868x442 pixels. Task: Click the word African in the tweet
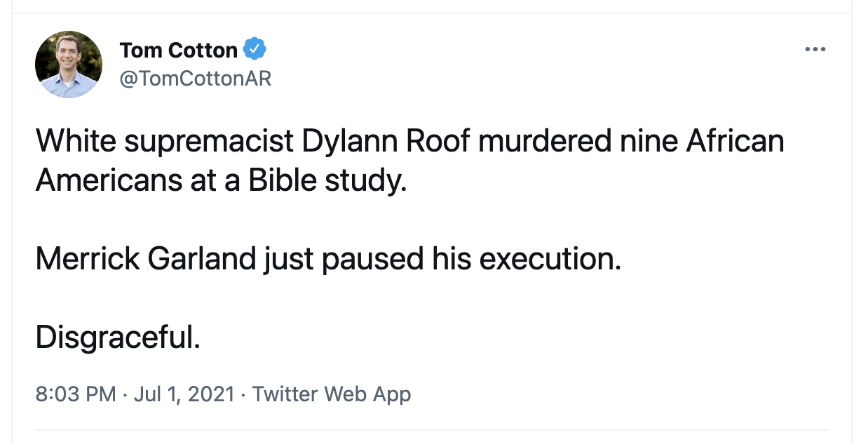tap(734, 141)
